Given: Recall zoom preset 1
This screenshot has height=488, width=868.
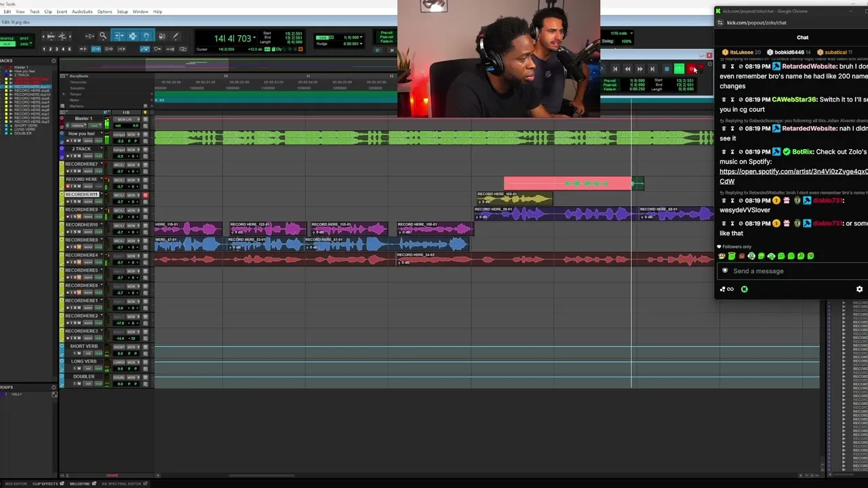Looking at the screenshot, I should click(44, 49).
